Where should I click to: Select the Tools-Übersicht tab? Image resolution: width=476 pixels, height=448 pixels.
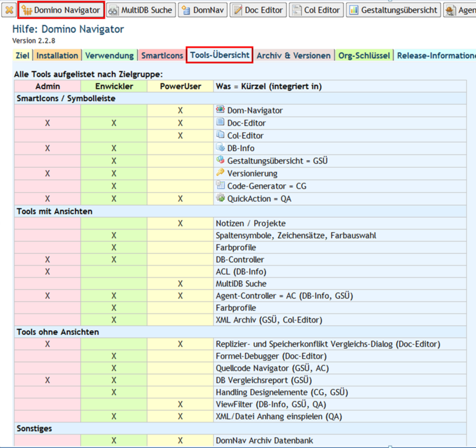220,55
